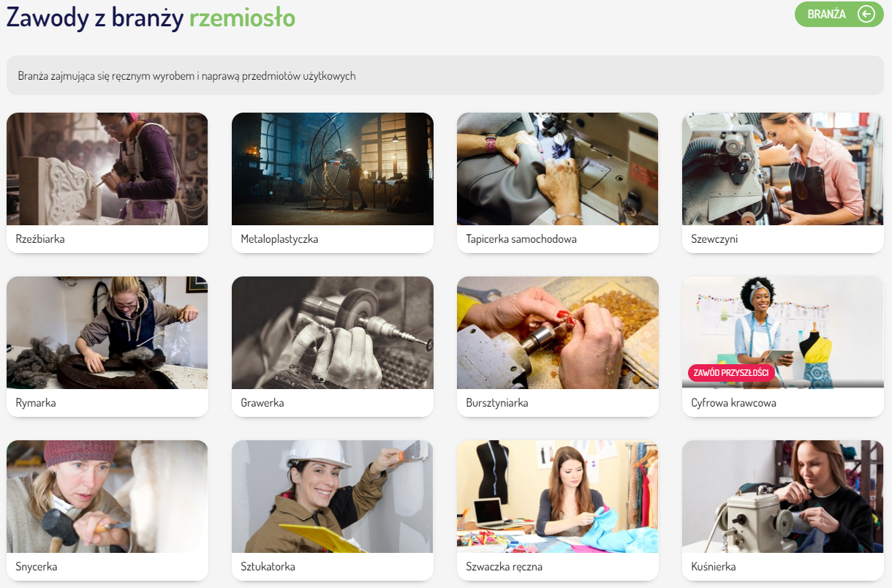Viewport: 892px width, 588px height.
Task: Click the green rzemiosło heading word
Action: pyautogui.click(x=242, y=18)
